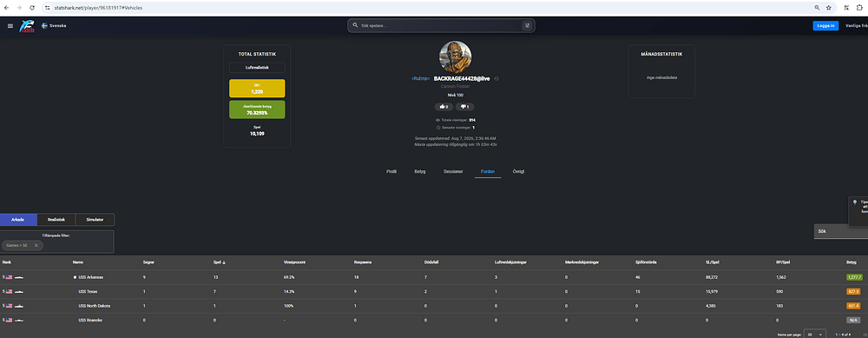This screenshot has width=868, height=338.
Task: Open the Övrigt tab
Action: pos(518,171)
